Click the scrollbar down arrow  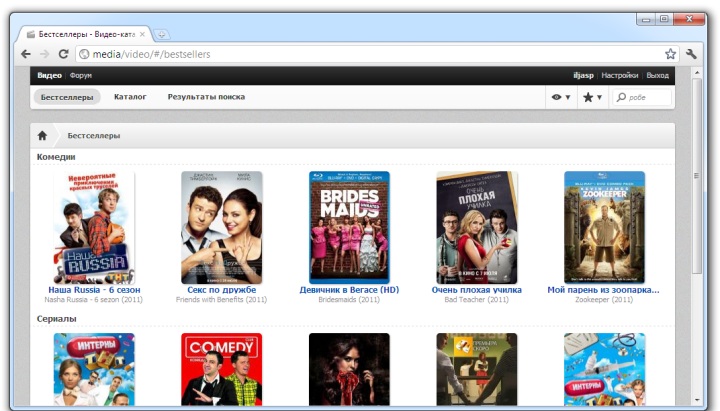(697, 400)
